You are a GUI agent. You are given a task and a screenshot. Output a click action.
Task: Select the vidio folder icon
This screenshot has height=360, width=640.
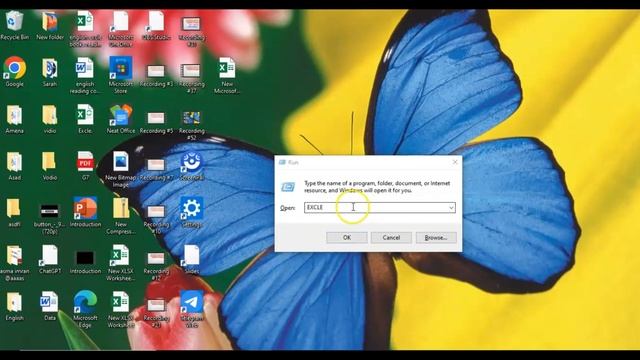click(50, 119)
